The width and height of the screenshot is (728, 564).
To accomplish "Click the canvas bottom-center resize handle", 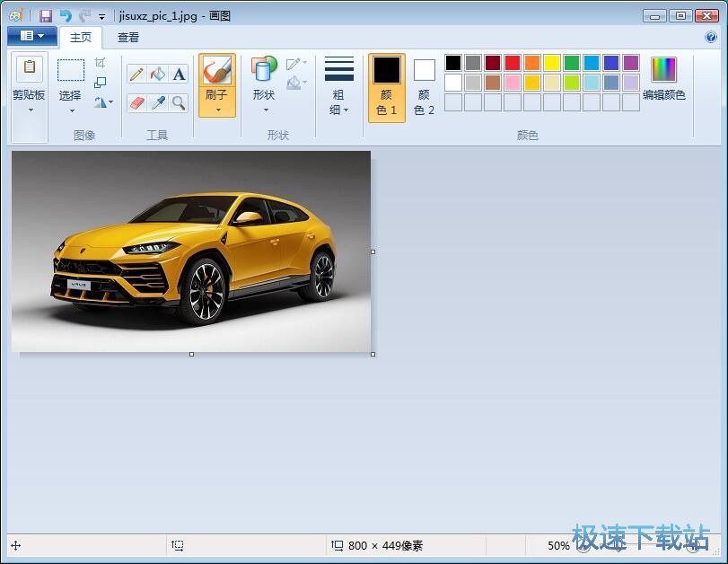I will pos(191,354).
